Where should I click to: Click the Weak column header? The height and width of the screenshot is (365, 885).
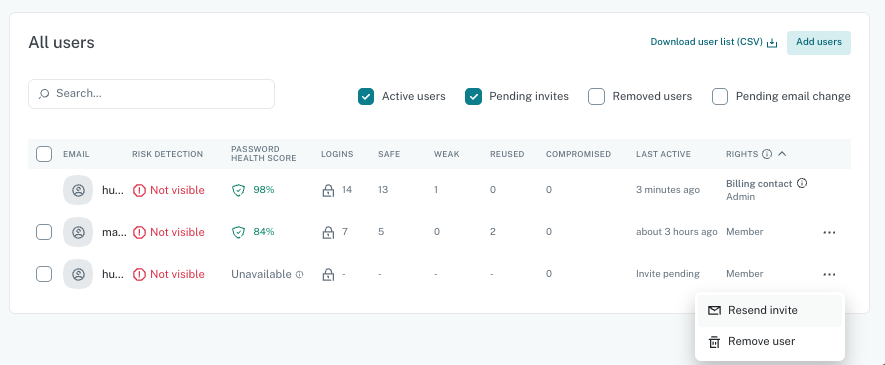coord(446,154)
